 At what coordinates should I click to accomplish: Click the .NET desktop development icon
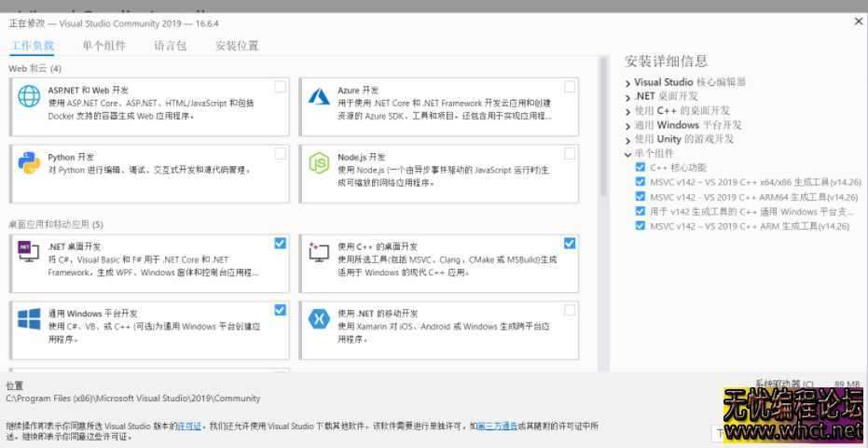click(27, 251)
